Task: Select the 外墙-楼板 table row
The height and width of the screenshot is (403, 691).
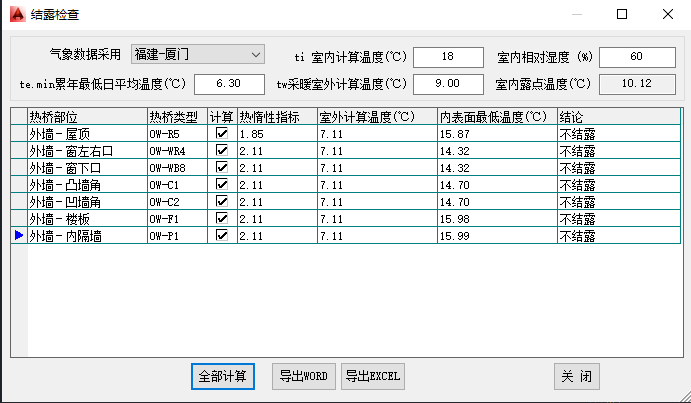Action: point(86,219)
